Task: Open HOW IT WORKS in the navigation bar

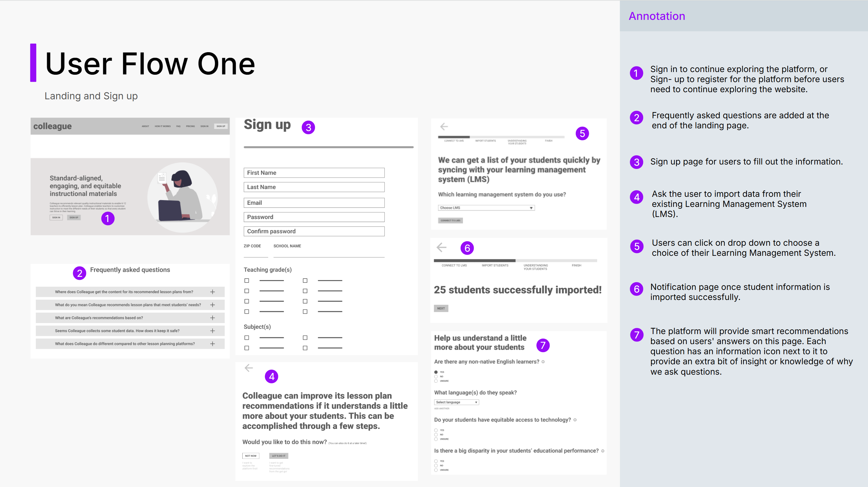Action: point(162,126)
